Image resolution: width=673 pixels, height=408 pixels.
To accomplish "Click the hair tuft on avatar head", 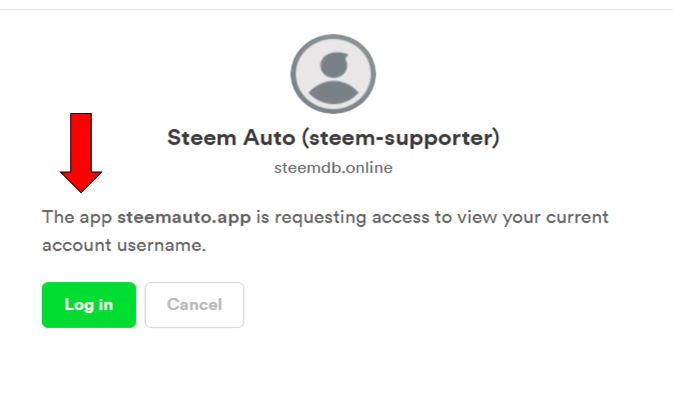I will 342,56.
